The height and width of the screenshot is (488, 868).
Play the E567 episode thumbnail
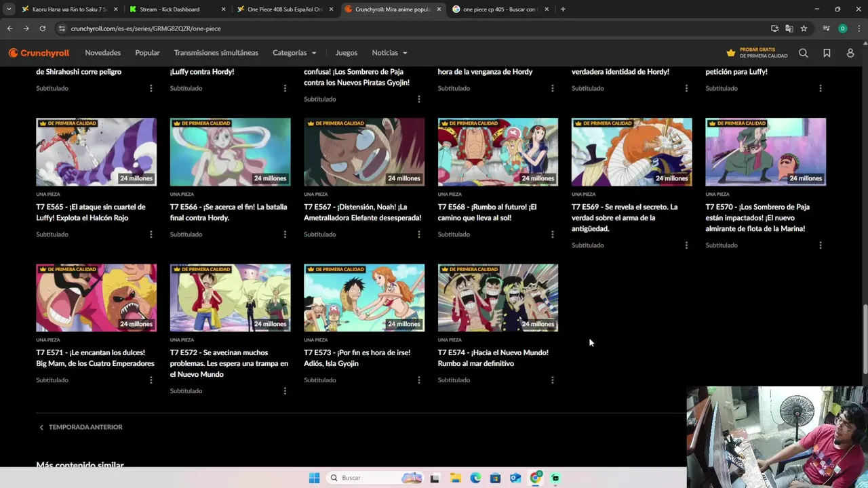364,152
